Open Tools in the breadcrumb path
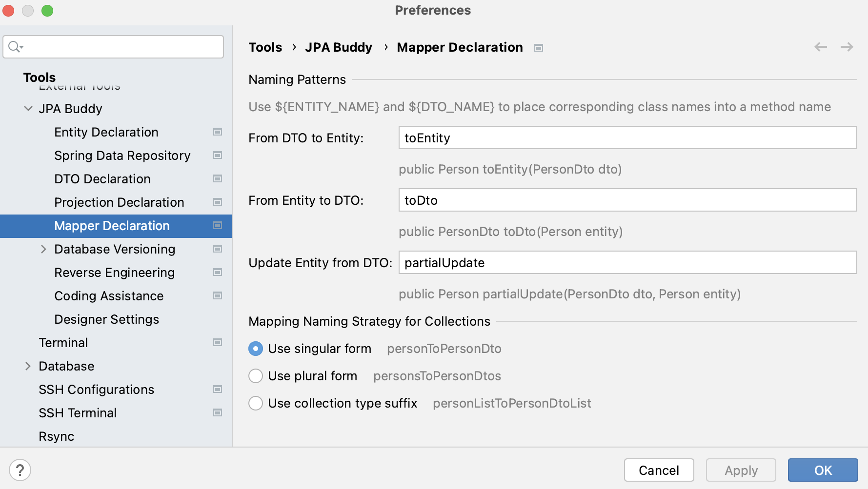 click(x=265, y=47)
